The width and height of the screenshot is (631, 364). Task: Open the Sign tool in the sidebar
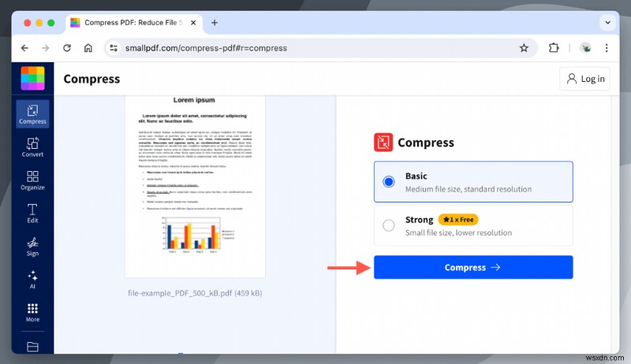(x=32, y=247)
